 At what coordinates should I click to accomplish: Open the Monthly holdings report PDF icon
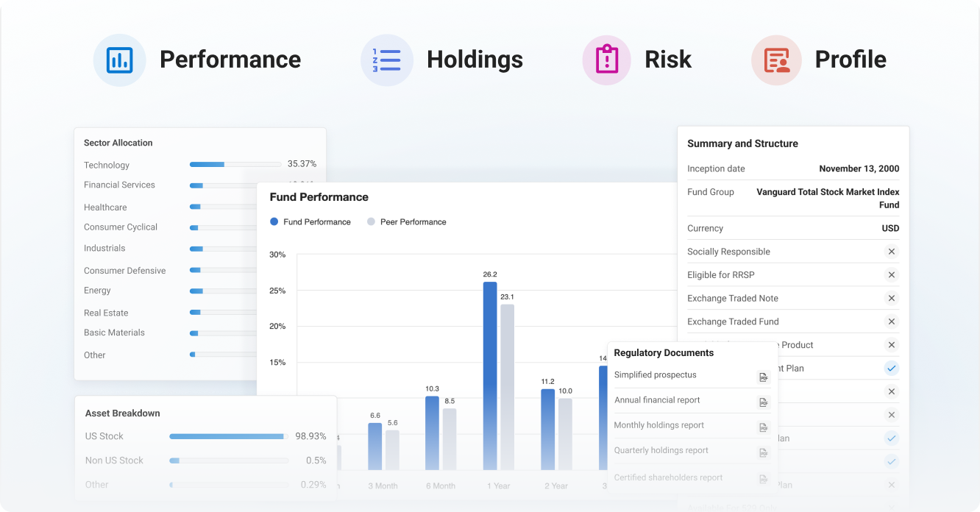tap(764, 427)
